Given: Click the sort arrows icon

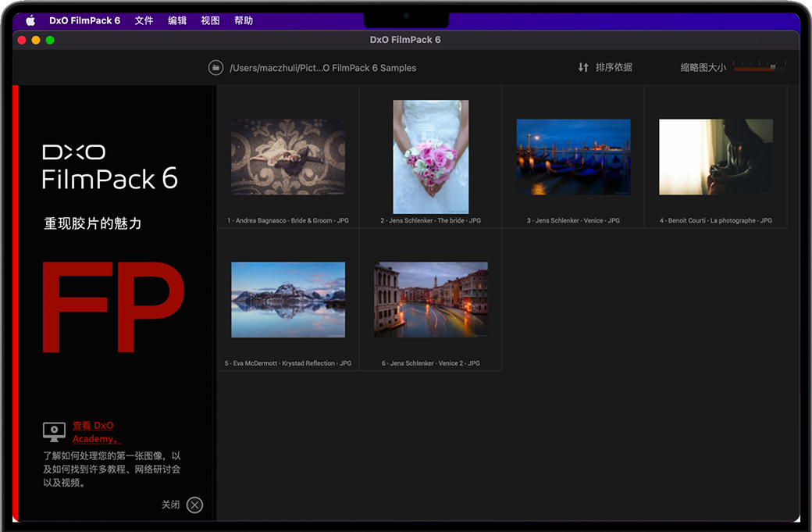Looking at the screenshot, I should (583, 68).
